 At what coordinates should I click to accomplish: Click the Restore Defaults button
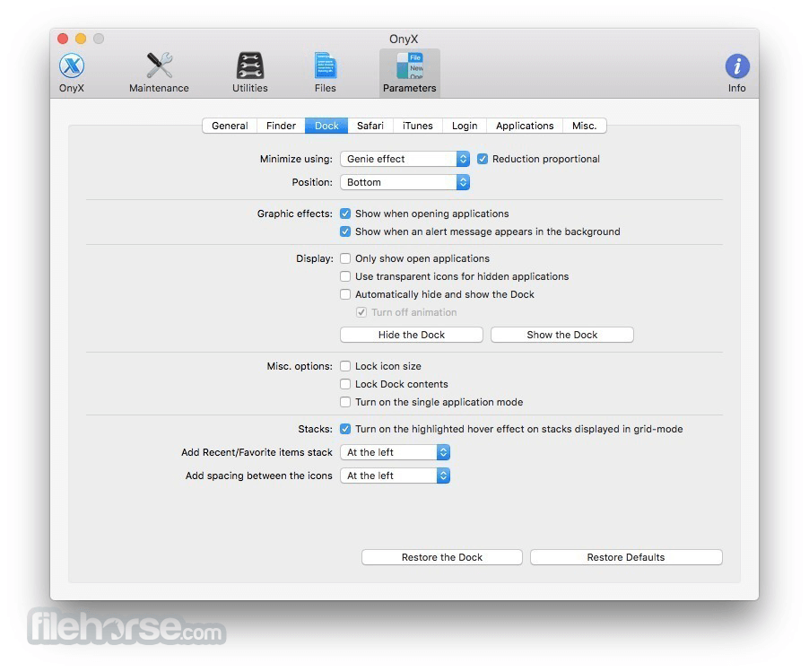pyautogui.click(x=626, y=557)
